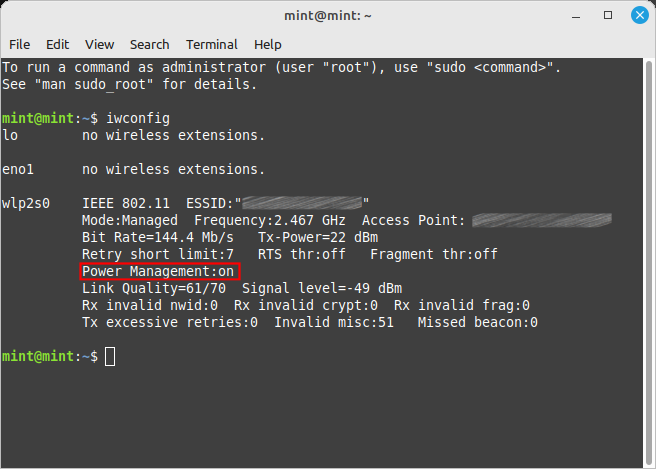656x469 pixels.
Task: Click the Link Quality=61/70 text
Action: (x=153, y=288)
